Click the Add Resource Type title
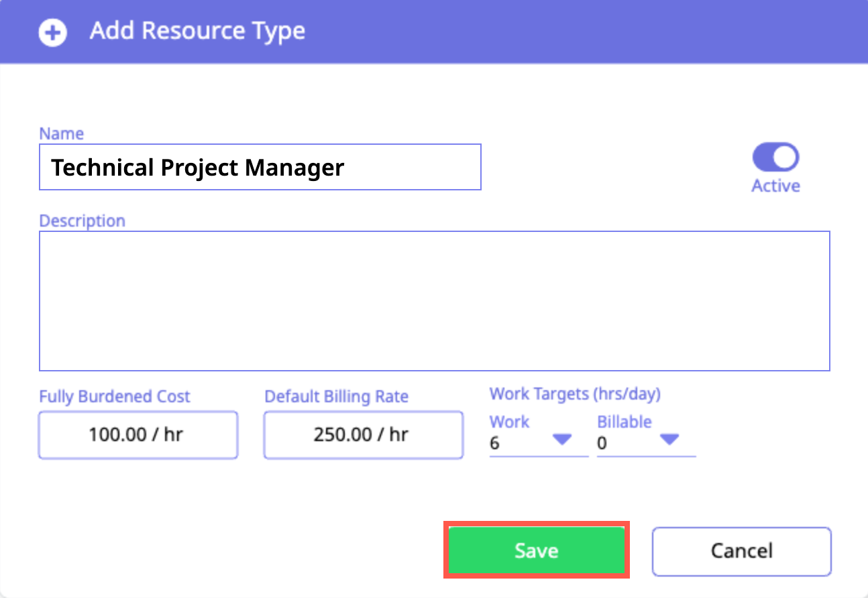The image size is (868, 598). point(197,31)
